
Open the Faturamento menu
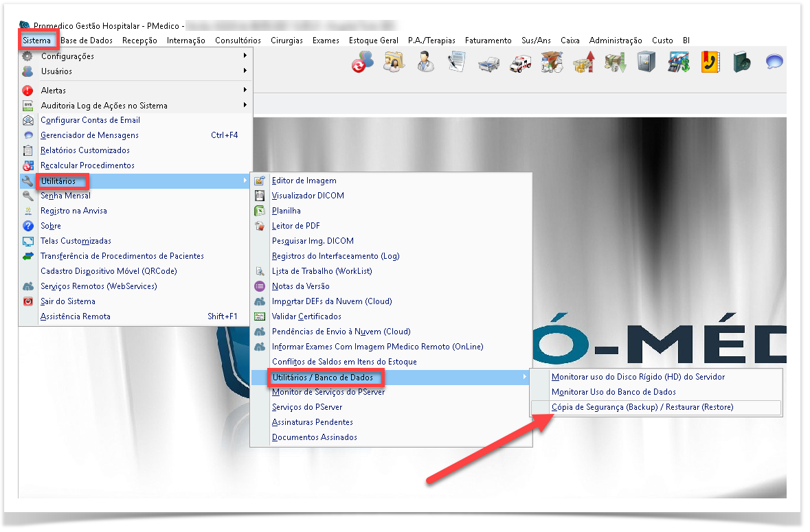tap(488, 41)
